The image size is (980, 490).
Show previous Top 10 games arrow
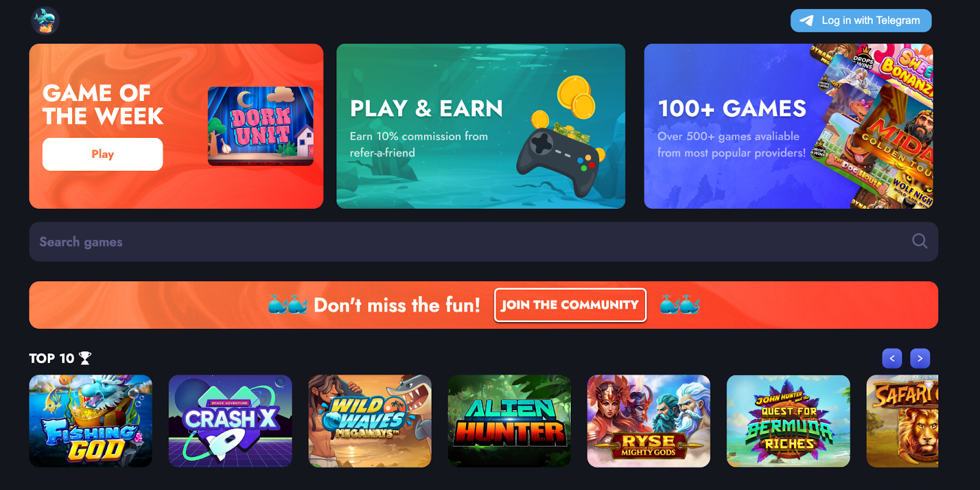(892, 358)
